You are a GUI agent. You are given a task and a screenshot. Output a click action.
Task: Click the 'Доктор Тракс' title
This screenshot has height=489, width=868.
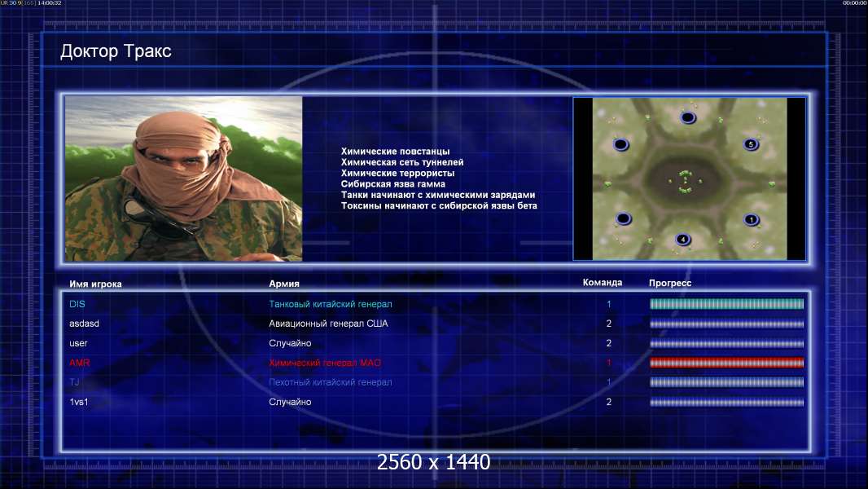click(116, 51)
